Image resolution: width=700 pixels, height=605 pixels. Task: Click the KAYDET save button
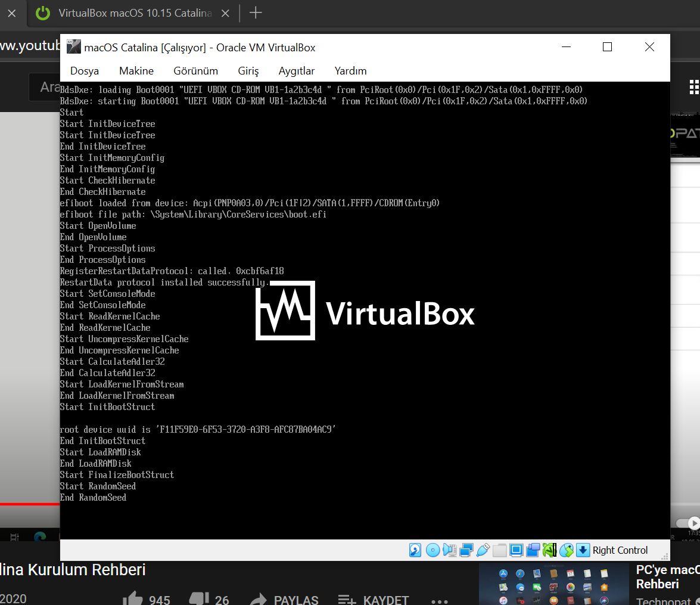pyautogui.click(x=374, y=600)
